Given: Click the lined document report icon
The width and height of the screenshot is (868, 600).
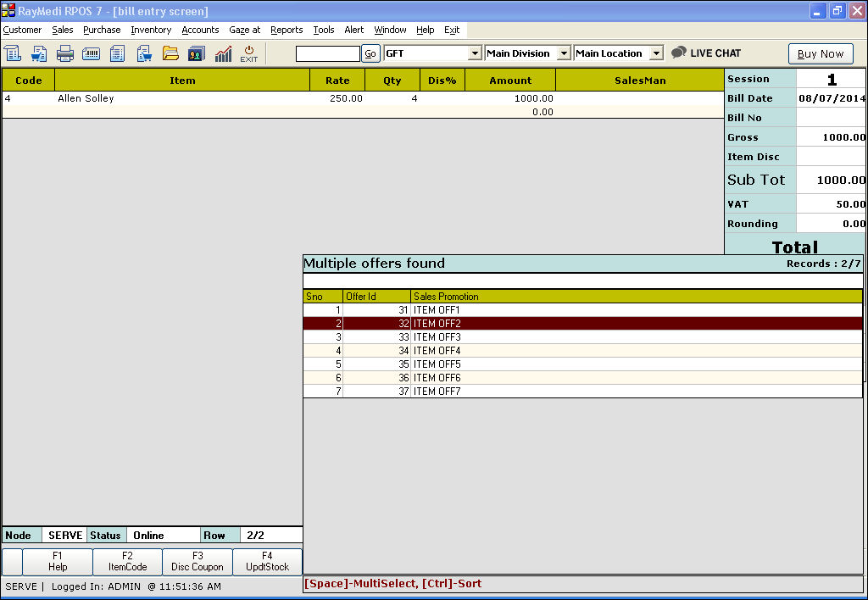Looking at the screenshot, I should coord(117,53).
